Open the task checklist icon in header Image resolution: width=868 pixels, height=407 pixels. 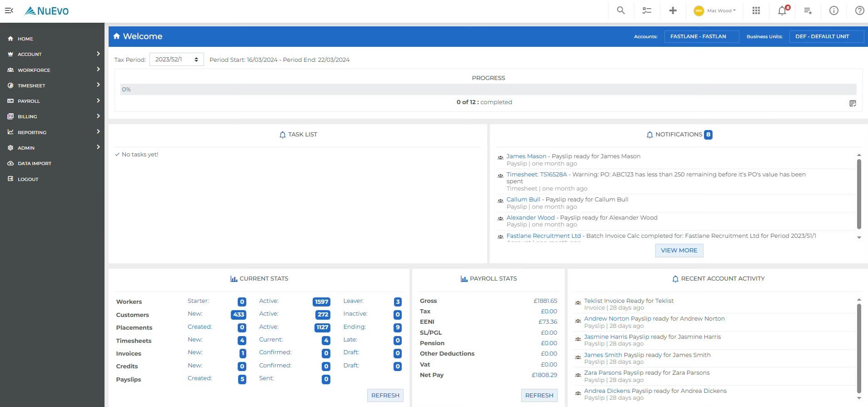coord(647,10)
